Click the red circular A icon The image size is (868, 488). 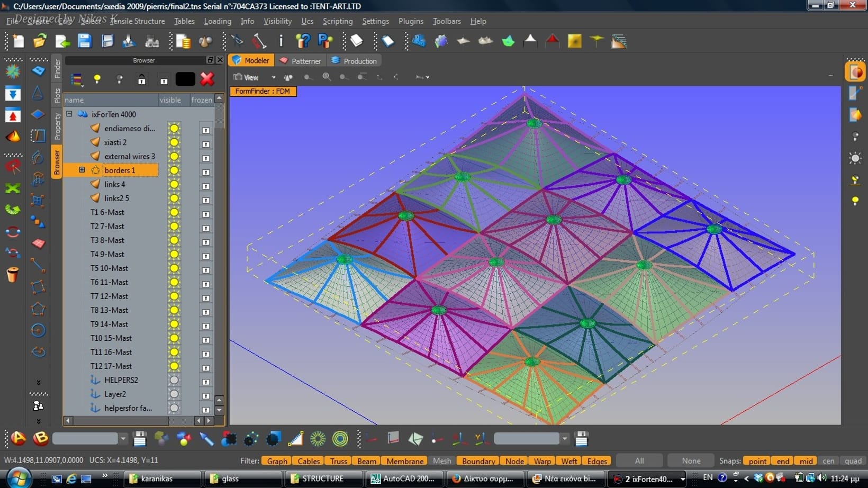(19, 438)
